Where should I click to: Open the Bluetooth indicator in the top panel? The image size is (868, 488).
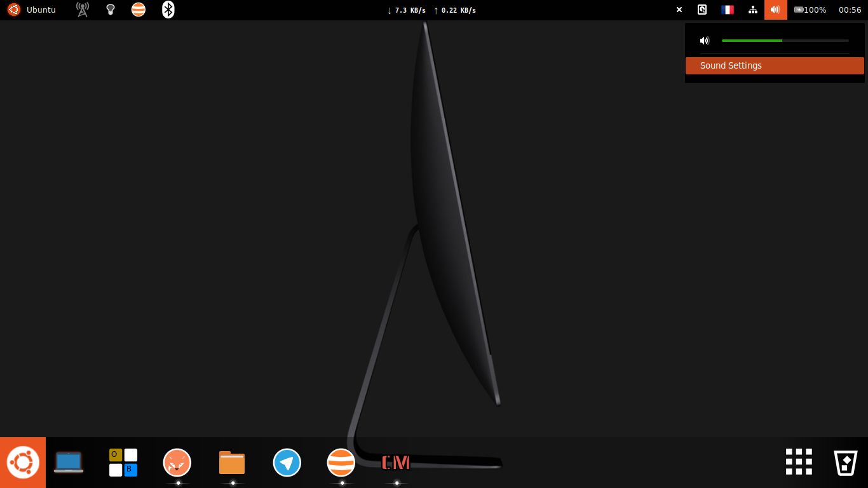(x=168, y=10)
